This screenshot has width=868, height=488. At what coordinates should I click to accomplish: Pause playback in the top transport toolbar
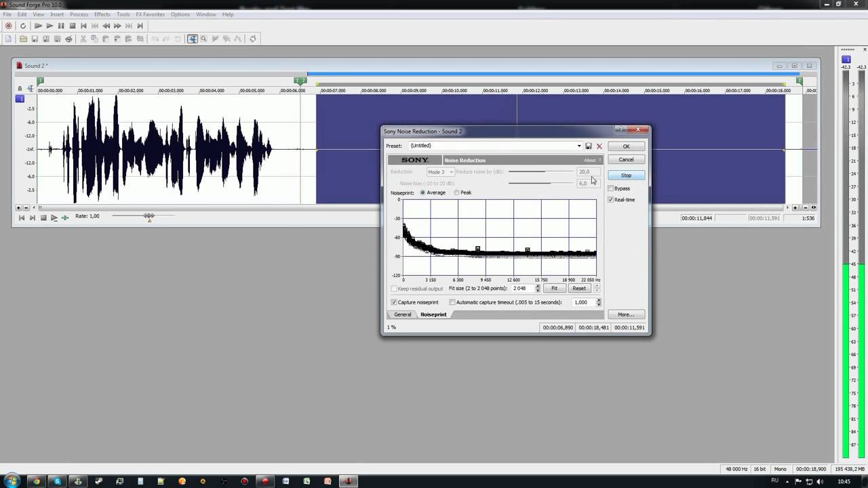[x=61, y=26]
